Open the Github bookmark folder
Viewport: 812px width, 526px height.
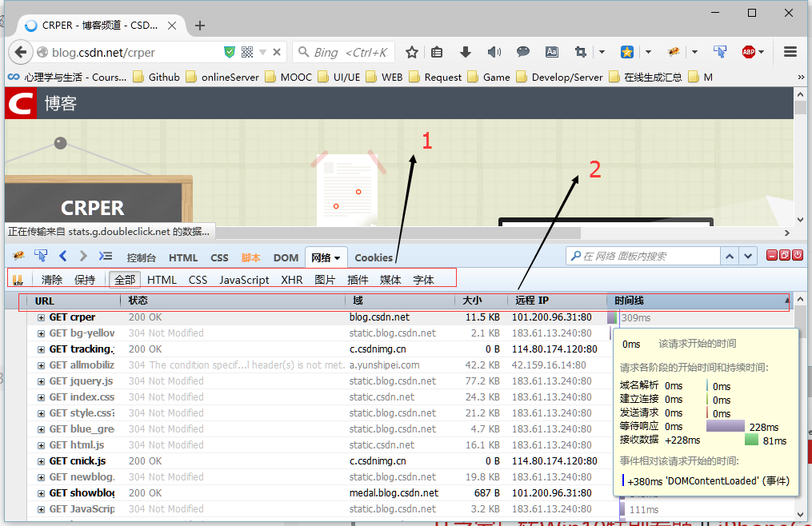156,77
